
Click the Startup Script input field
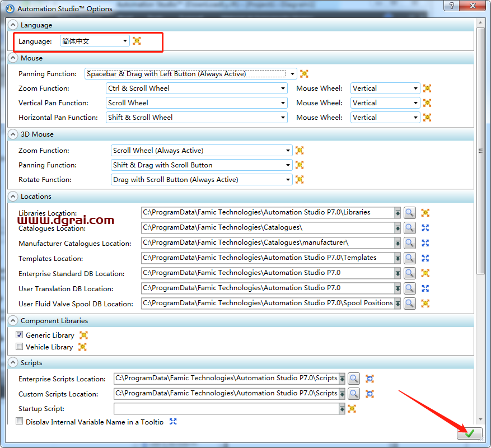pos(226,409)
